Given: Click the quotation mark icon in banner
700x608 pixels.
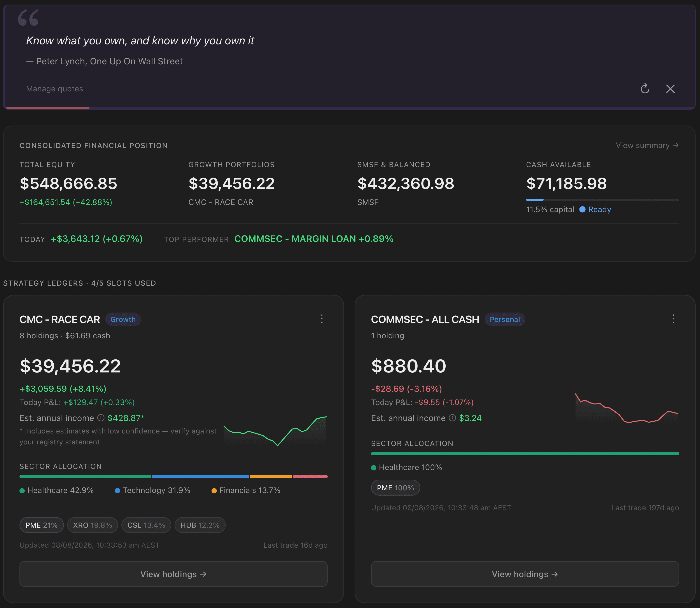Looking at the screenshot, I should pos(28,17).
